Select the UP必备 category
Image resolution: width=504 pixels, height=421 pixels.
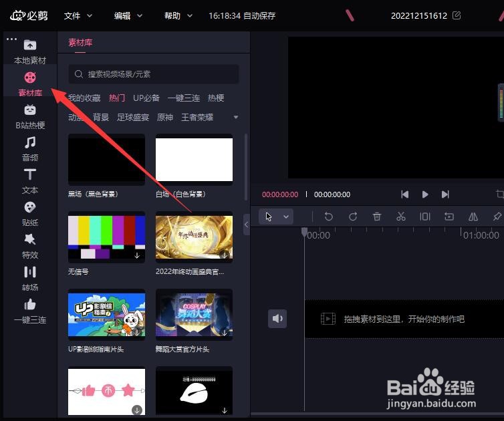(146, 98)
